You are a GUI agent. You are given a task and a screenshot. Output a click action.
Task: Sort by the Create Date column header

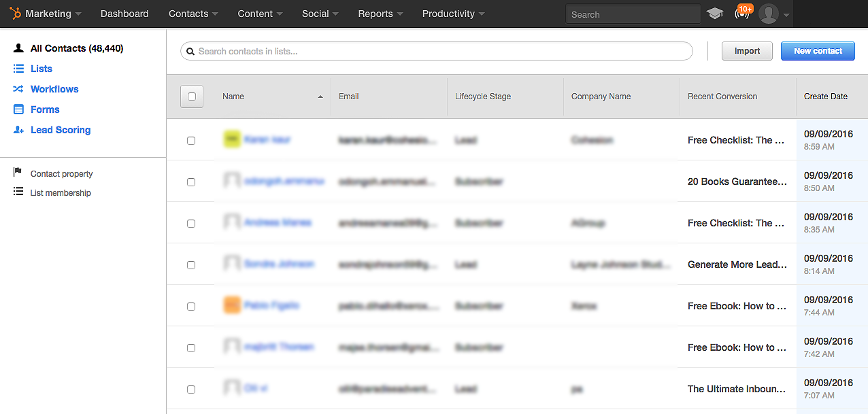pos(825,97)
